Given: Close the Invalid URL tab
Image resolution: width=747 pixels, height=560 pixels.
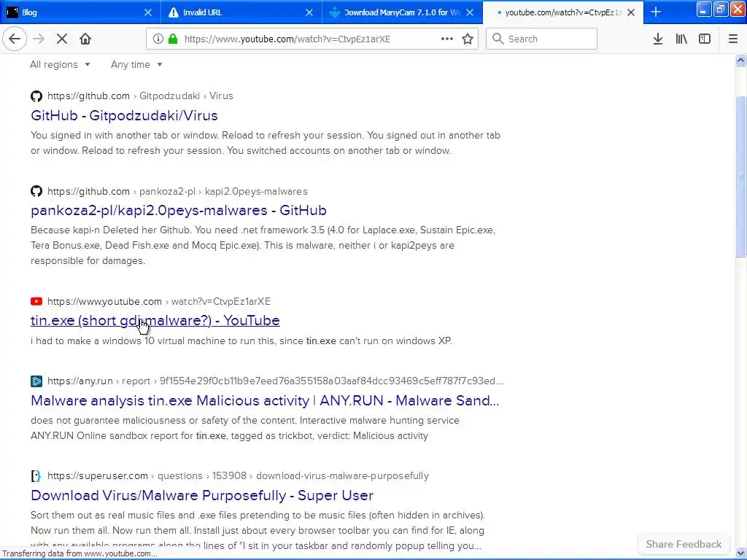Looking at the screenshot, I should (x=309, y=12).
